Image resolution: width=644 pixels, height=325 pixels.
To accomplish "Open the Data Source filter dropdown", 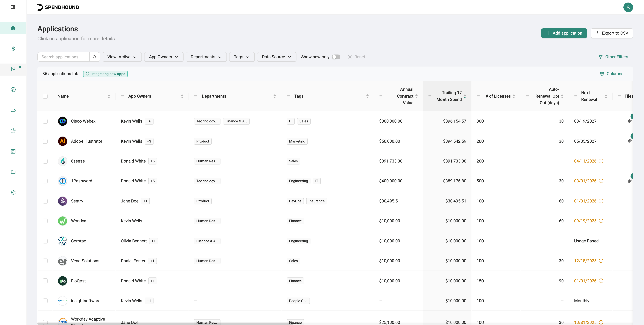I will [x=276, y=57].
